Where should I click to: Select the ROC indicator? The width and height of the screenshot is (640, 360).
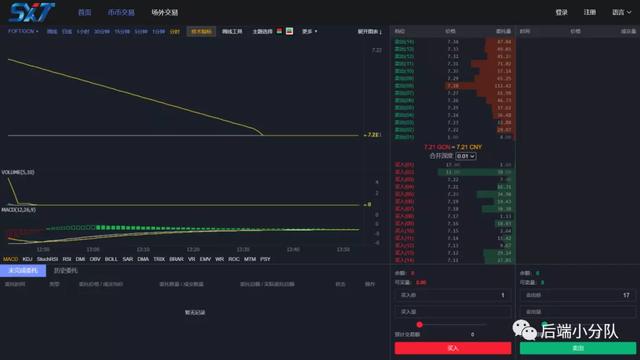point(234,259)
